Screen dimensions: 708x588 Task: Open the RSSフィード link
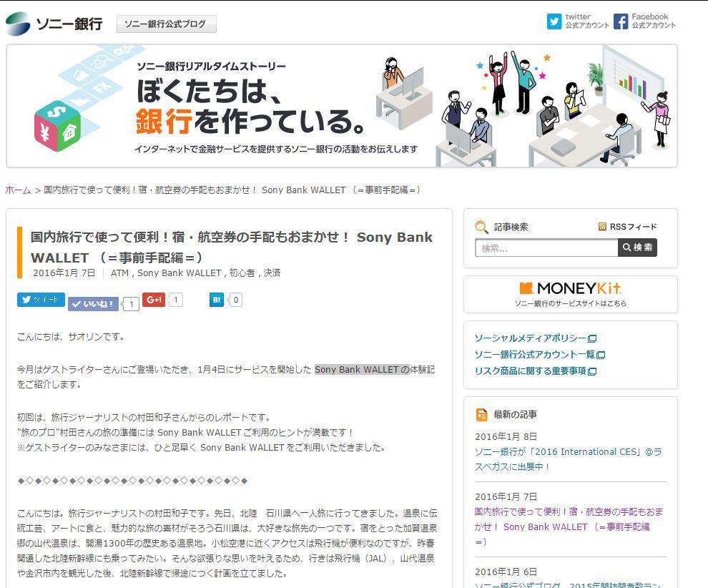click(x=627, y=227)
